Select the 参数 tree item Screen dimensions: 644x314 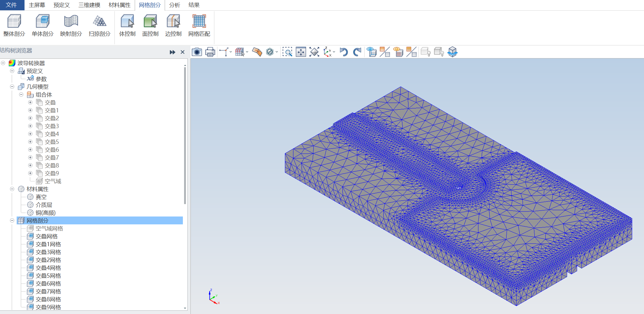coord(41,79)
